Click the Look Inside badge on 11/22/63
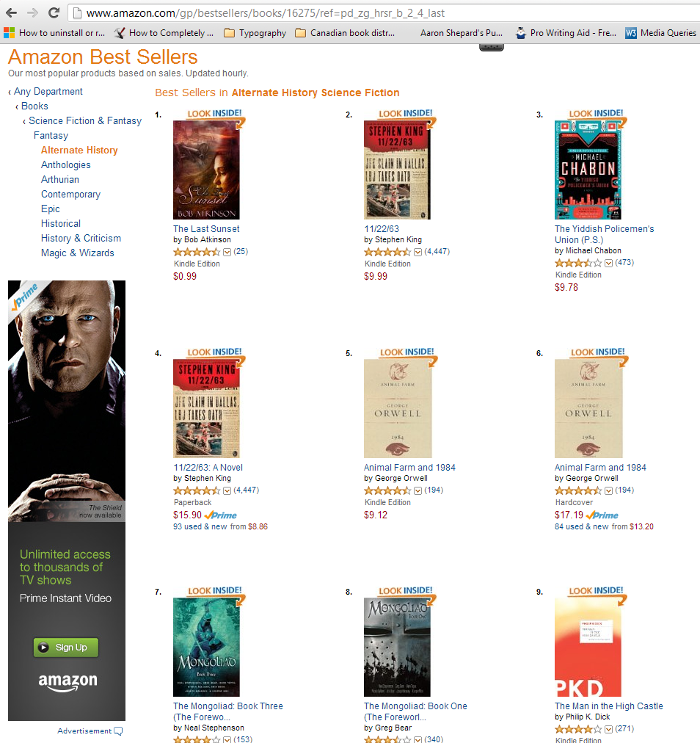700x743 pixels. [x=406, y=114]
